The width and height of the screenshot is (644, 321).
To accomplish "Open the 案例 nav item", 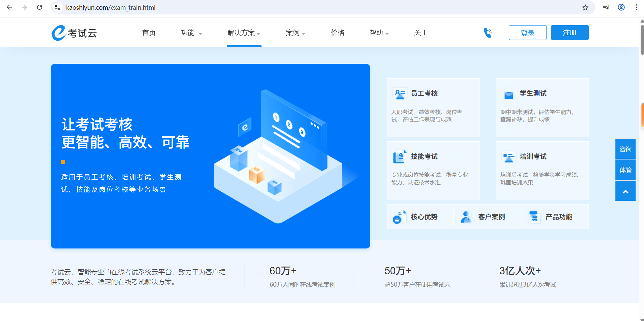I will [x=293, y=33].
